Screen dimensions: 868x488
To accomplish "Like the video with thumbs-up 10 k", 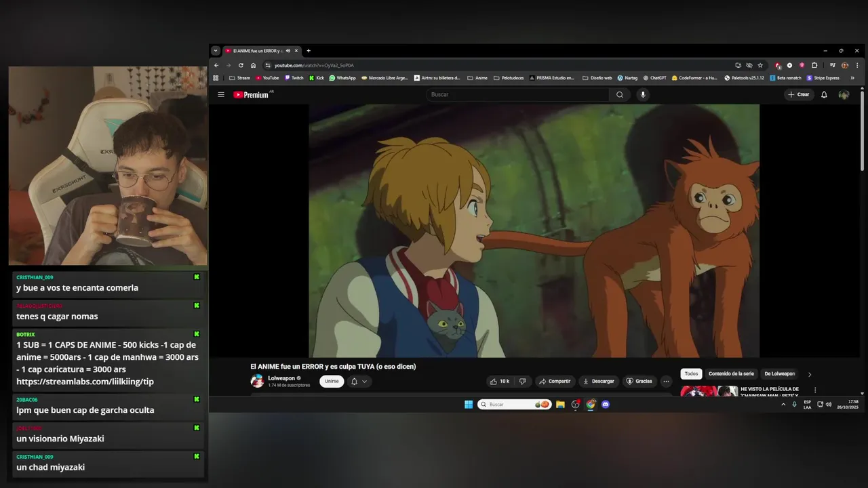I will 499,381.
